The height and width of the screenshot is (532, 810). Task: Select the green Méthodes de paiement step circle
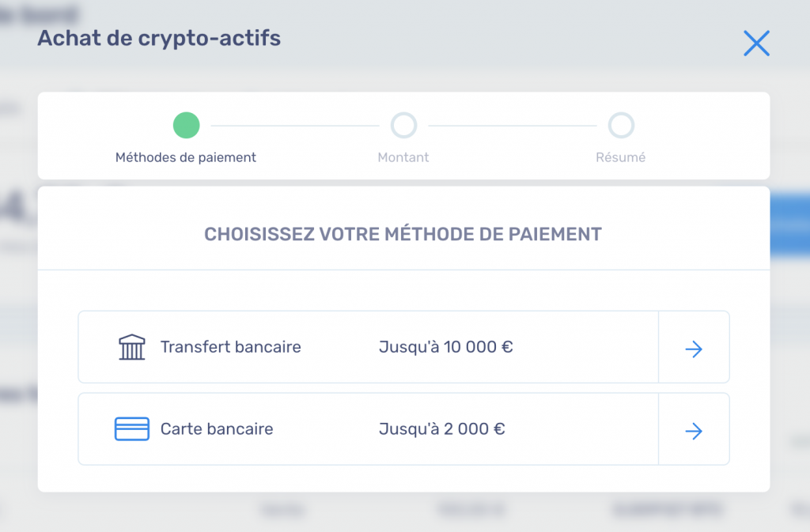186,126
